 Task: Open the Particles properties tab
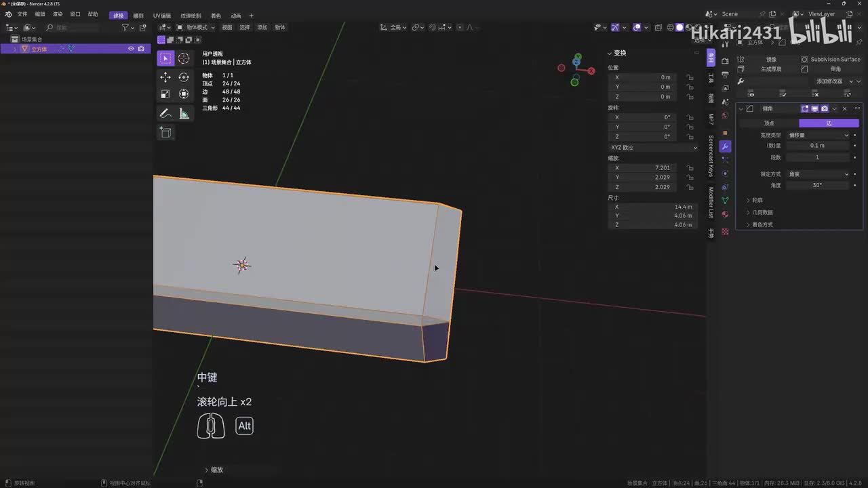[725, 160]
